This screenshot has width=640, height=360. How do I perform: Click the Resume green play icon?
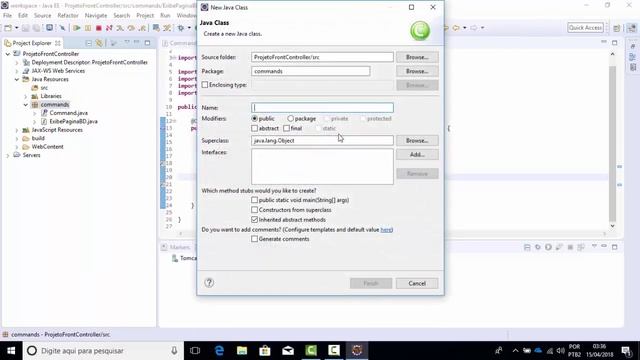pyautogui.click(x=77, y=28)
